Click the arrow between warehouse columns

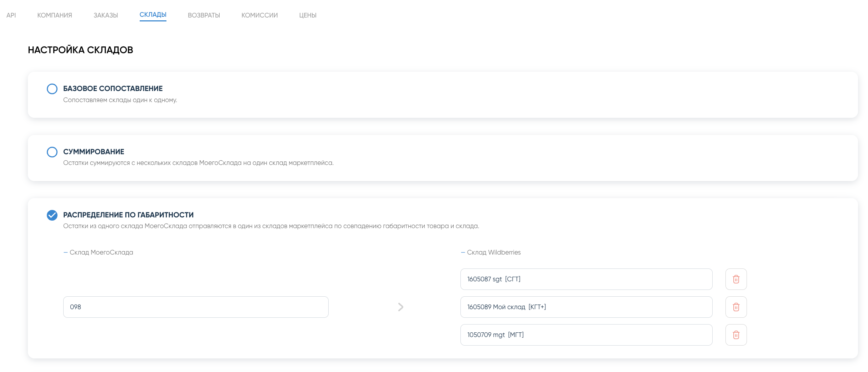tap(400, 307)
